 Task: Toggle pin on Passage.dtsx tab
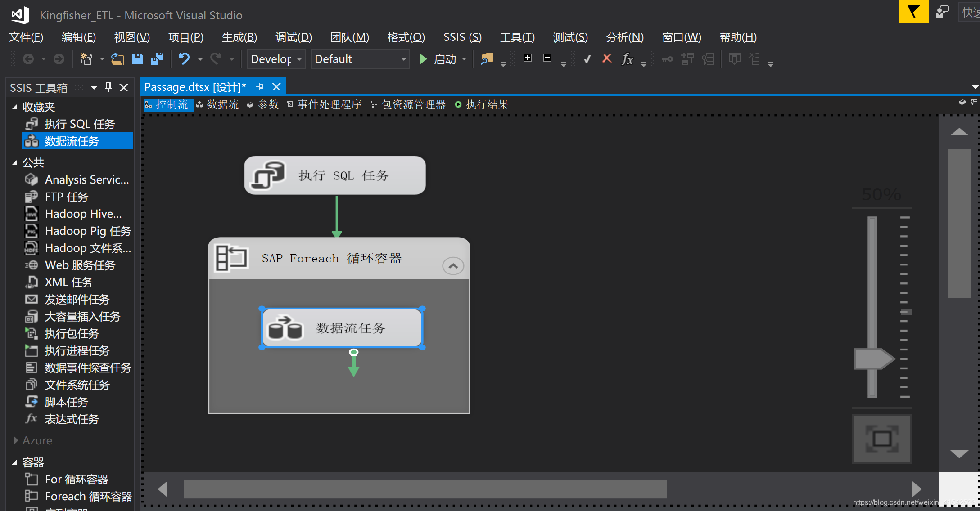coord(260,87)
